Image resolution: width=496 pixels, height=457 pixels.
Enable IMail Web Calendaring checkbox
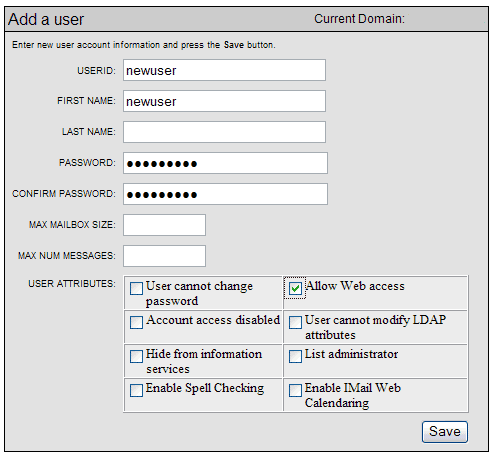295,390
